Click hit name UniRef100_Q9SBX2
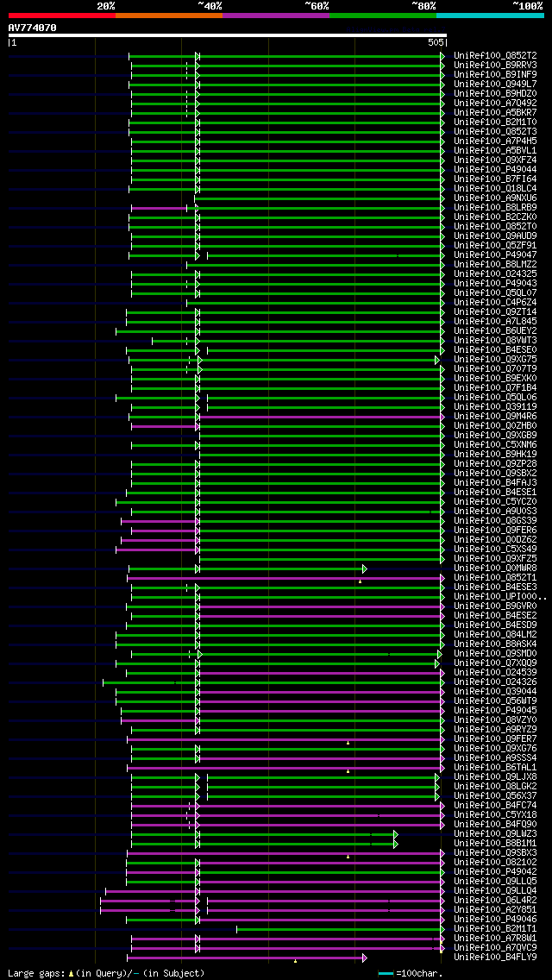552x980 pixels. point(495,473)
